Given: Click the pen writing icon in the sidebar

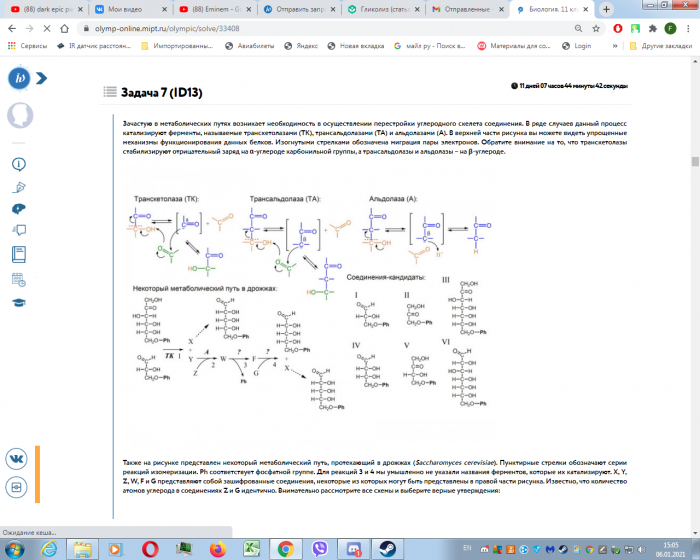Looking at the screenshot, I should (x=18, y=186).
